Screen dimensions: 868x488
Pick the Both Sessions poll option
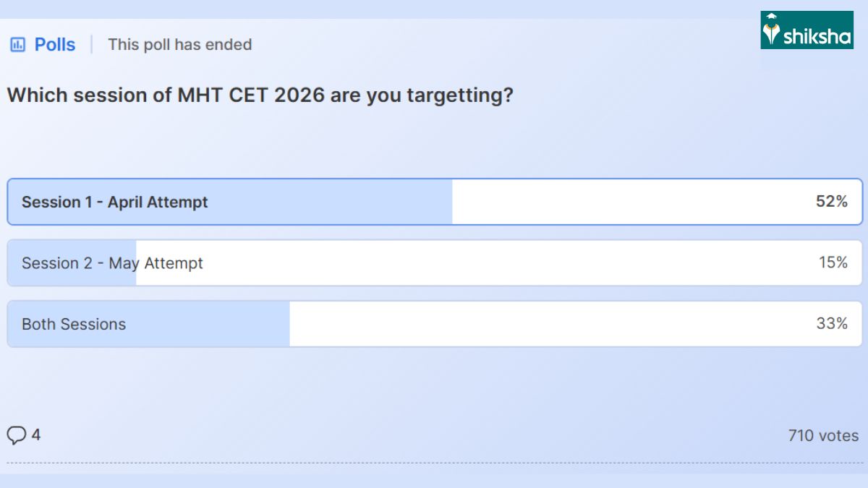(x=74, y=324)
